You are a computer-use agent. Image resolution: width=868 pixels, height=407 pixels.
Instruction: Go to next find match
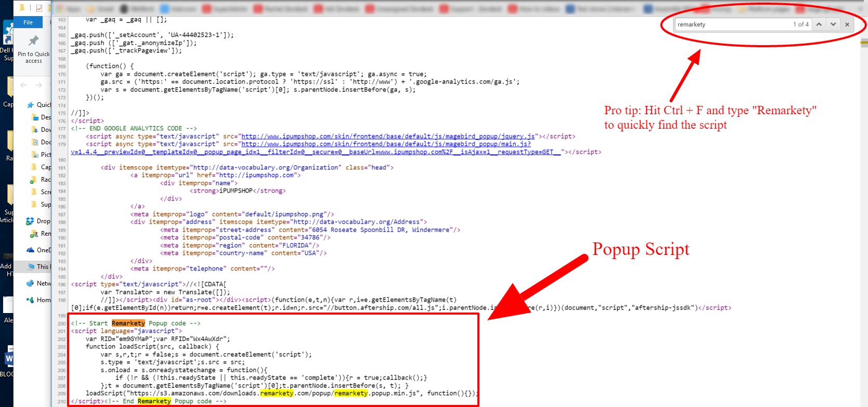tap(833, 24)
